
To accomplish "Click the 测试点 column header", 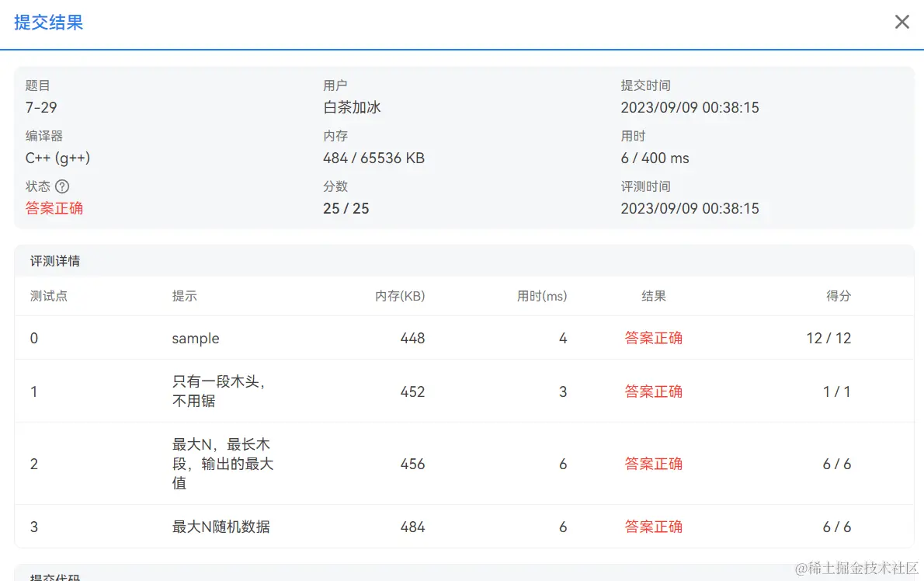I will point(49,296).
